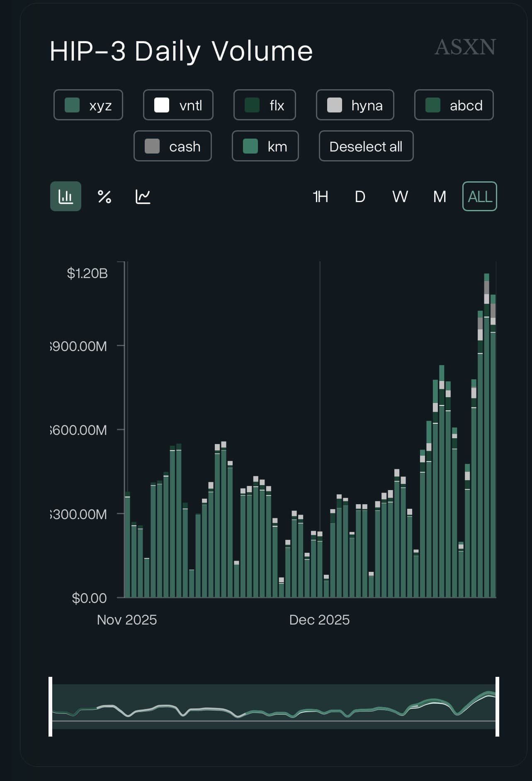Screen dimensions: 532x781
Task: Toggle the flx series filter
Action: (265, 105)
